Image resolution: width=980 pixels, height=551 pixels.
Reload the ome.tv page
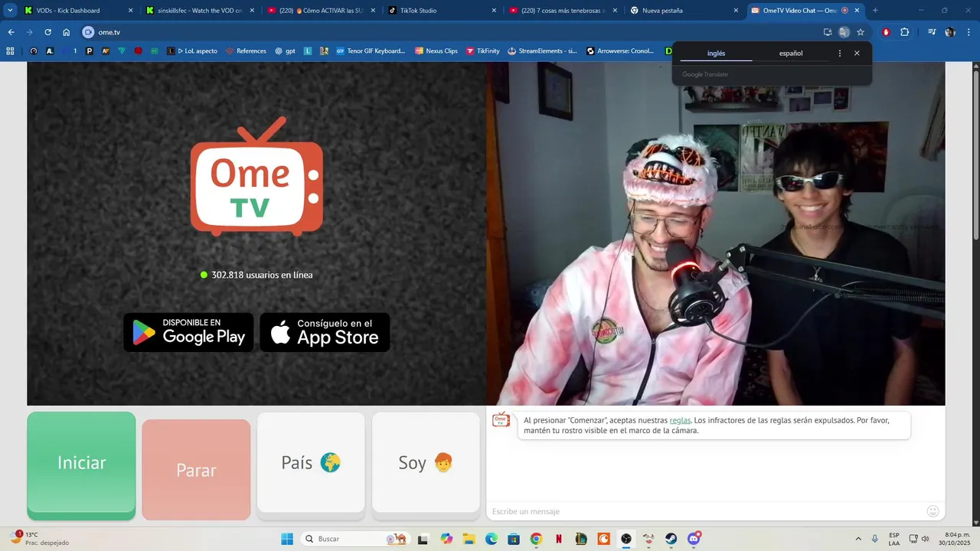tap(47, 32)
